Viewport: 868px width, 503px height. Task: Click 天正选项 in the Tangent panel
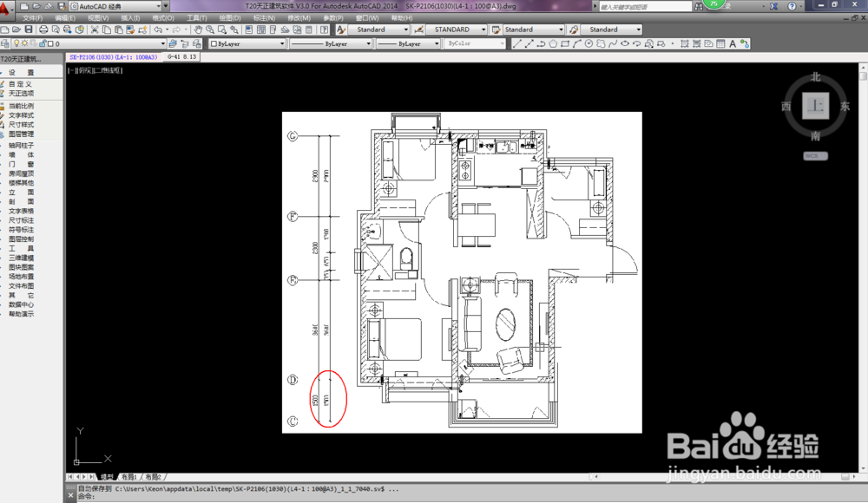(21, 93)
